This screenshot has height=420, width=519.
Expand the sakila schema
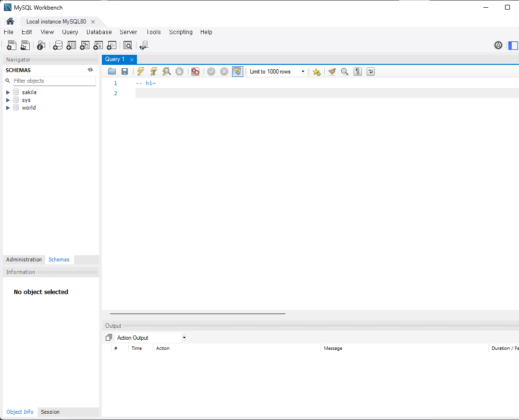(x=8, y=92)
